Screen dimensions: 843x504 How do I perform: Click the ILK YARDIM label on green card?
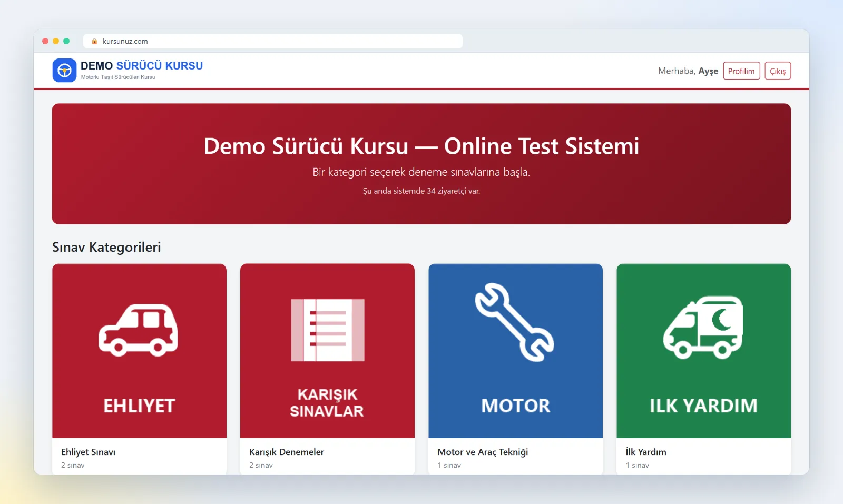pos(703,406)
